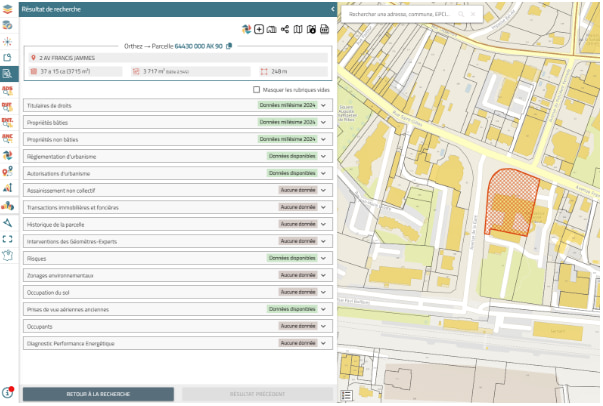603x406 pixels.
Task: Toggle 'Masquer les rubriques vides' checkbox
Action: click(x=256, y=90)
